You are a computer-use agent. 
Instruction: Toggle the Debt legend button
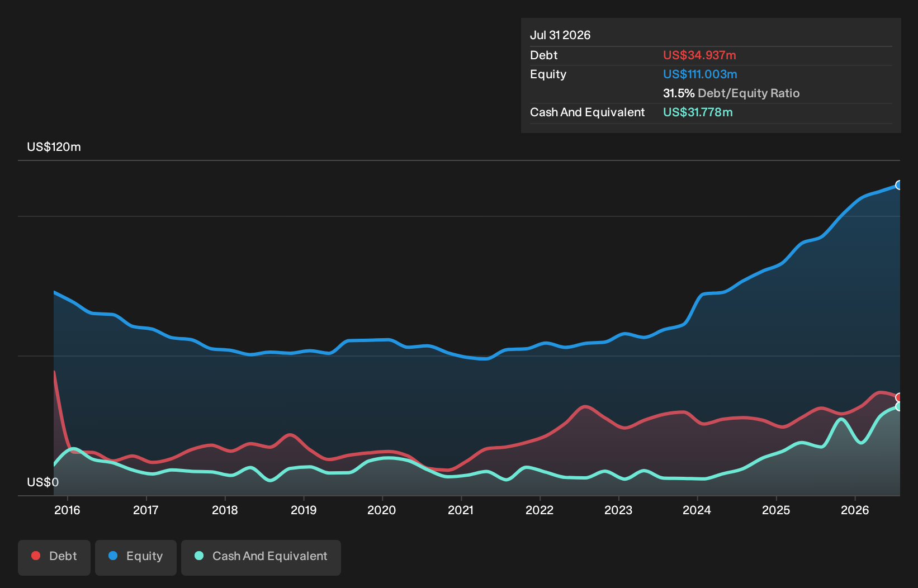click(54, 557)
